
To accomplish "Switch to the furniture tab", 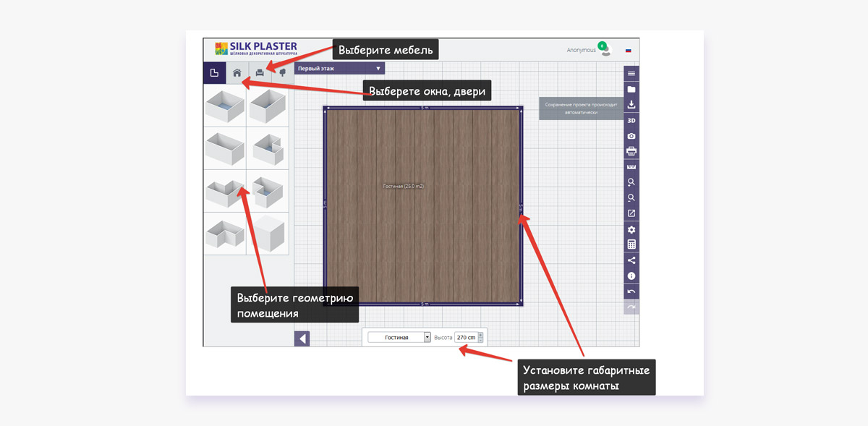I will click(x=259, y=73).
